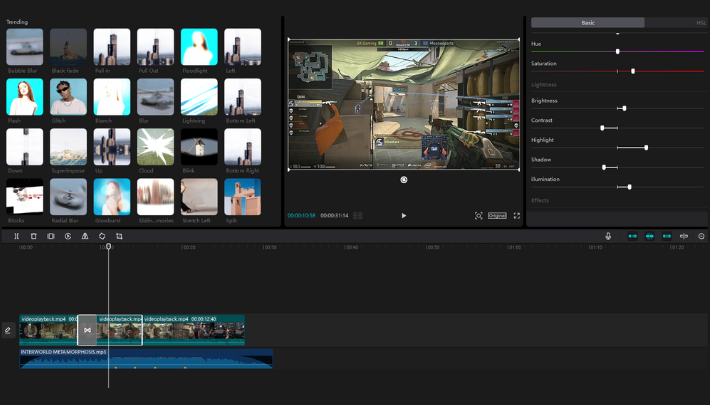Delete the selected clip using trash icon
This screenshot has width=710, height=405.
click(x=34, y=236)
